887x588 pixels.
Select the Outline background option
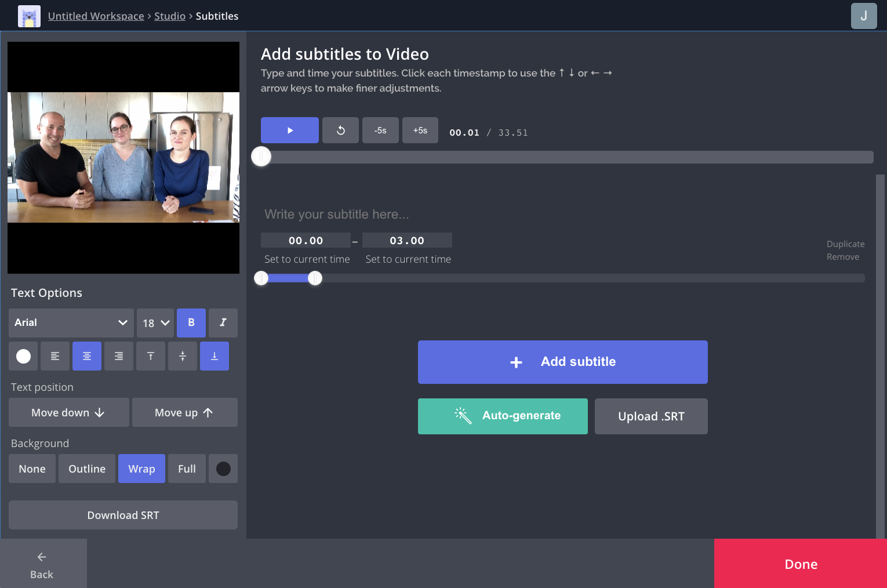tap(86, 468)
